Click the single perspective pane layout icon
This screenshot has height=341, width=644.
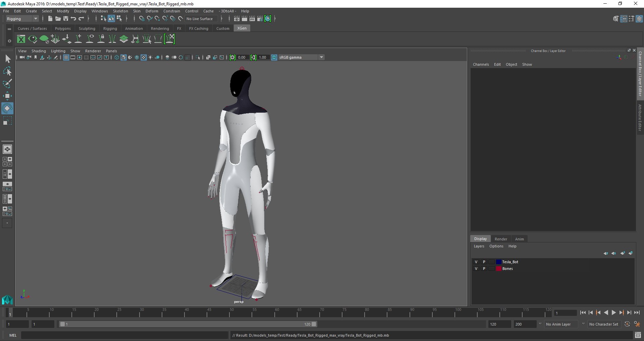pos(7,149)
